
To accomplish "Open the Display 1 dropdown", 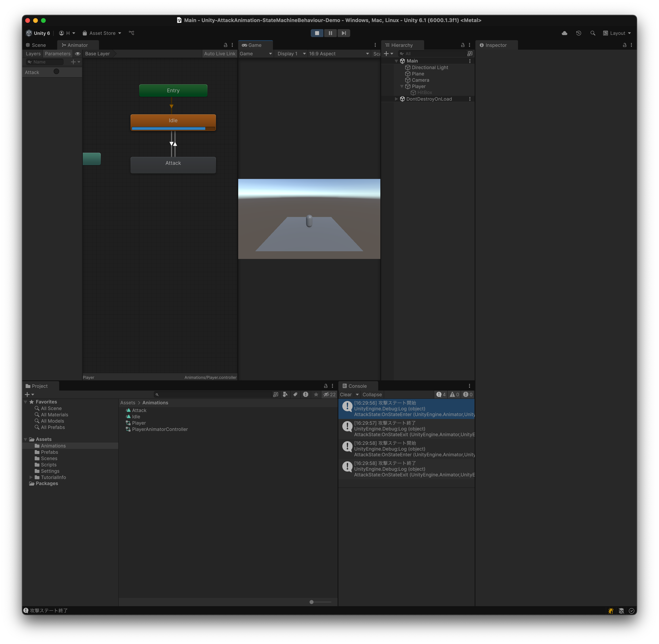I will [x=291, y=54].
